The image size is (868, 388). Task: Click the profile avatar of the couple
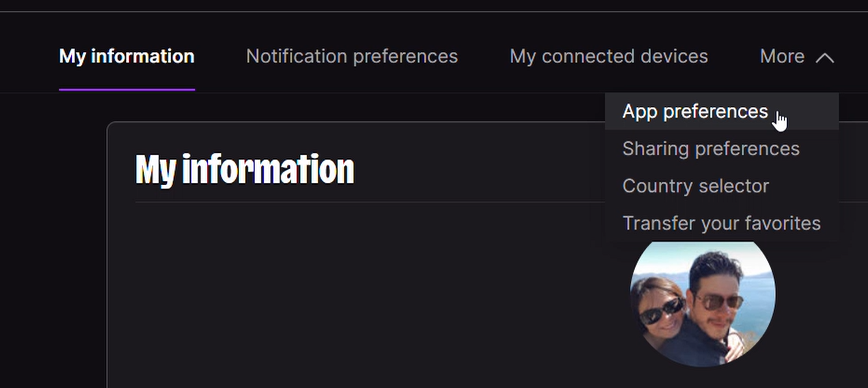[x=702, y=303]
